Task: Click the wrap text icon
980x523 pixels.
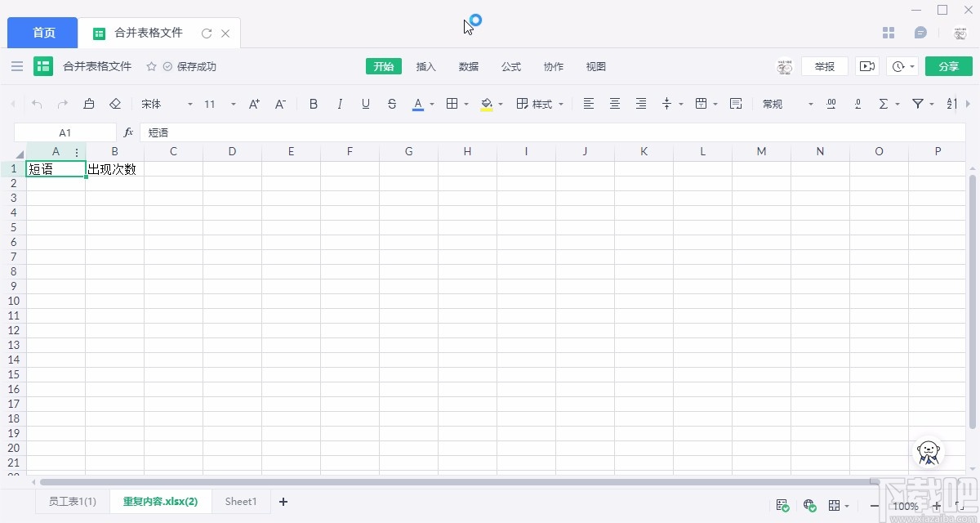Action: pyautogui.click(x=736, y=104)
